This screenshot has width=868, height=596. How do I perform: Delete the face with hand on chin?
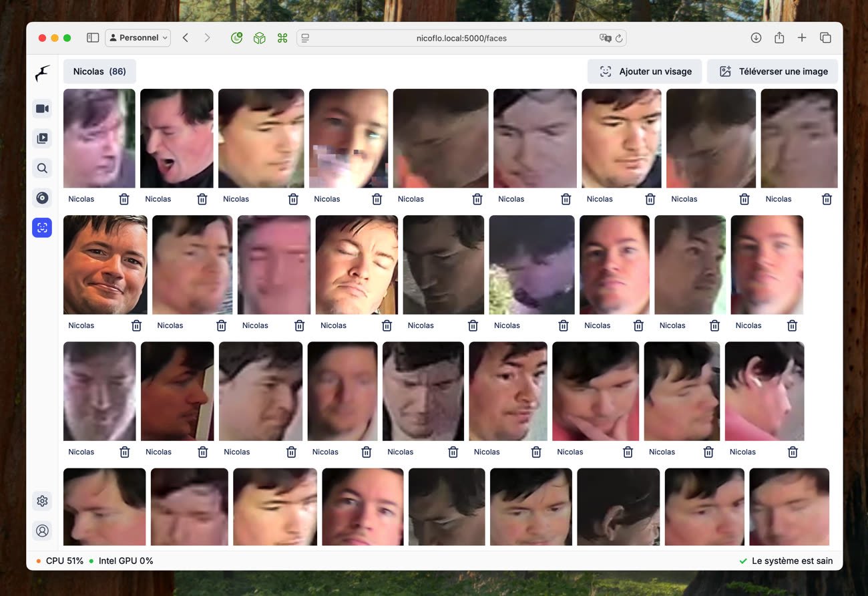[628, 452]
